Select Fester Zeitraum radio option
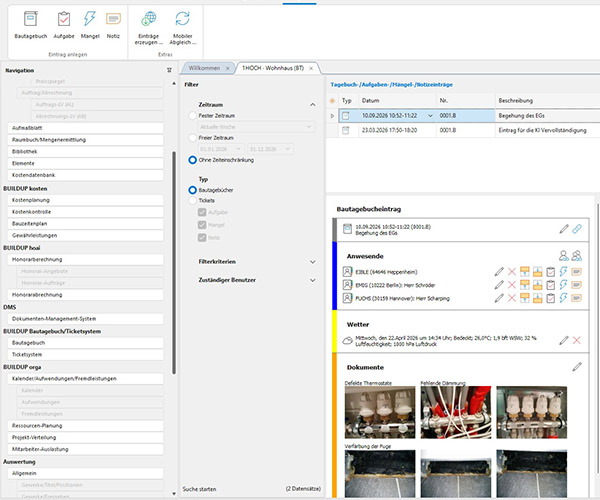Screen dimensions: 600x500 tap(192, 116)
